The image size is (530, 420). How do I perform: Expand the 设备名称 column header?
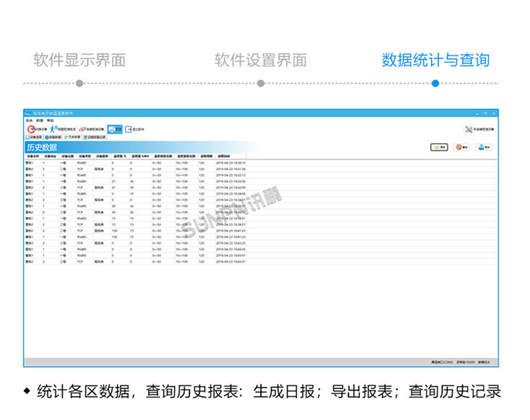32,155
